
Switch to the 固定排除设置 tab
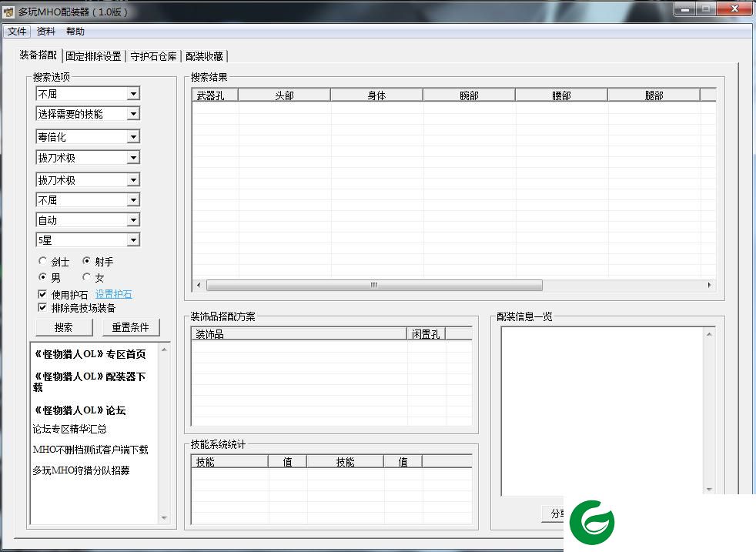(93, 56)
